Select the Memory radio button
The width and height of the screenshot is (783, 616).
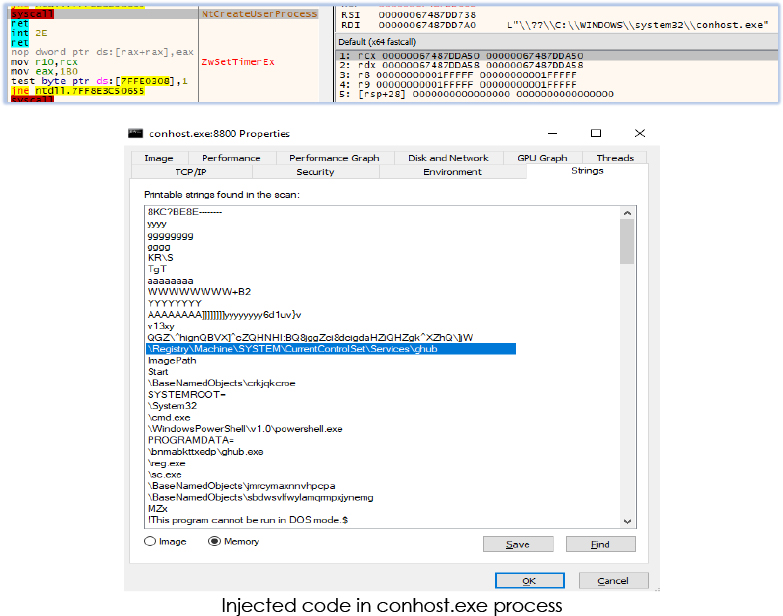pyautogui.click(x=214, y=542)
